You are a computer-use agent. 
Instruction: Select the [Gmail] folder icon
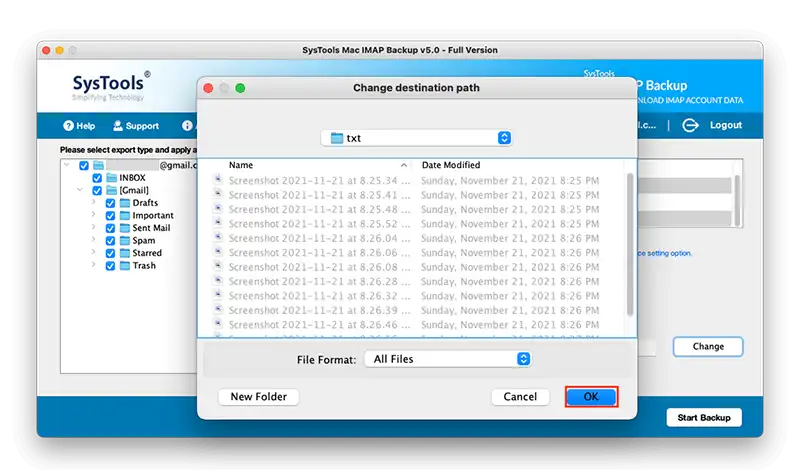tap(112, 190)
